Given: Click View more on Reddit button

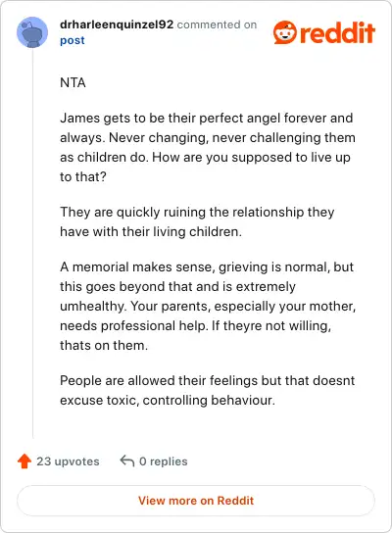Looking at the screenshot, I should coord(196,501).
